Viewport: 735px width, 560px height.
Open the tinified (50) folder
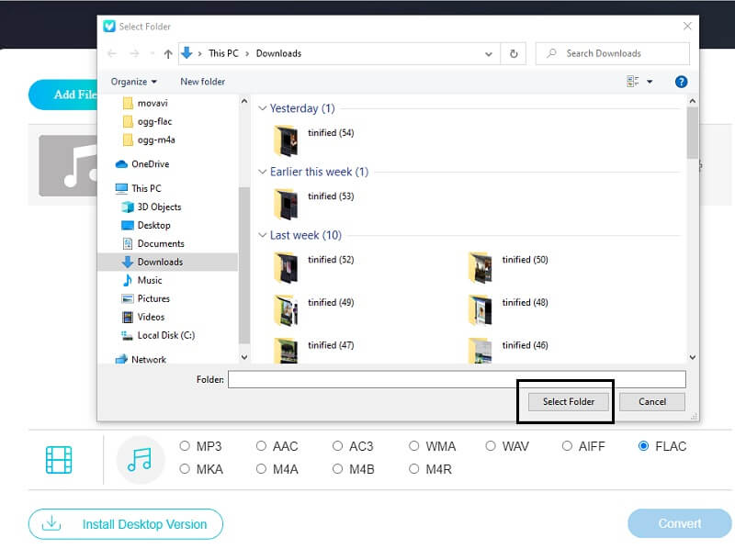pyautogui.click(x=481, y=265)
